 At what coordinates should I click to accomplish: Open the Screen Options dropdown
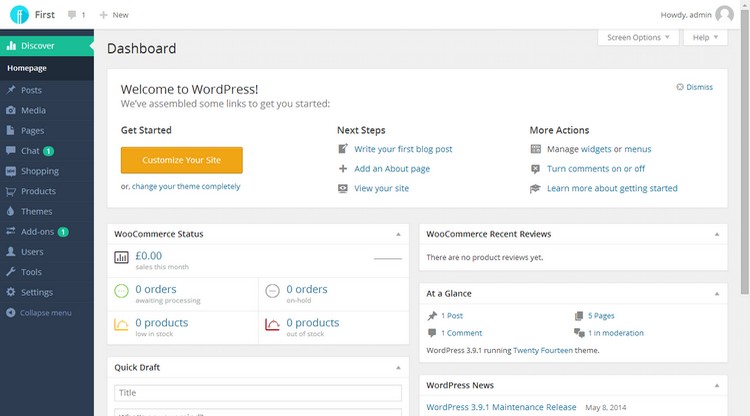(x=639, y=38)
